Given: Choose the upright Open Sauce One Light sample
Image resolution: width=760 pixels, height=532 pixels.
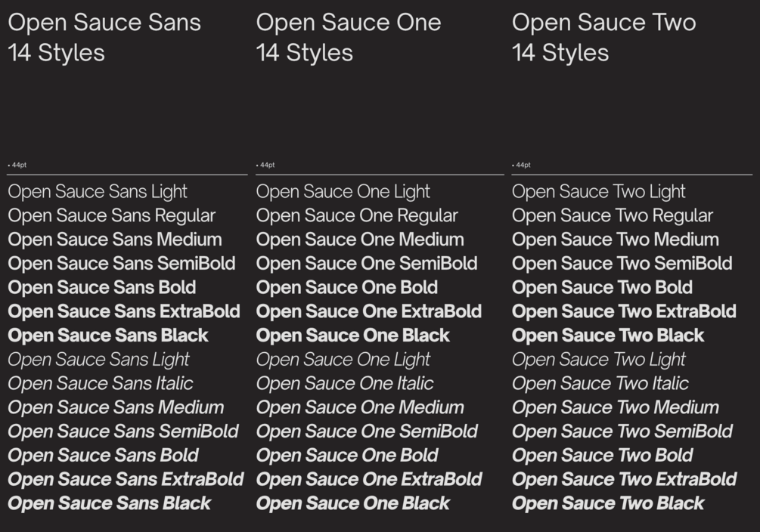Looking at the screenshot, I should (x=343, y=192).
